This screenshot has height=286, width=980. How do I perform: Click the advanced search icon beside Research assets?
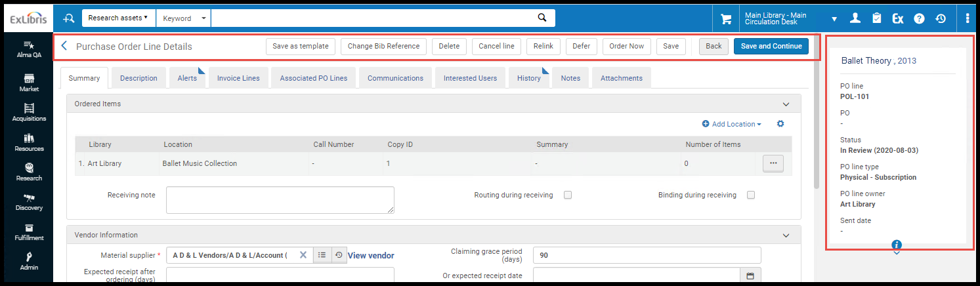[69, 18]
